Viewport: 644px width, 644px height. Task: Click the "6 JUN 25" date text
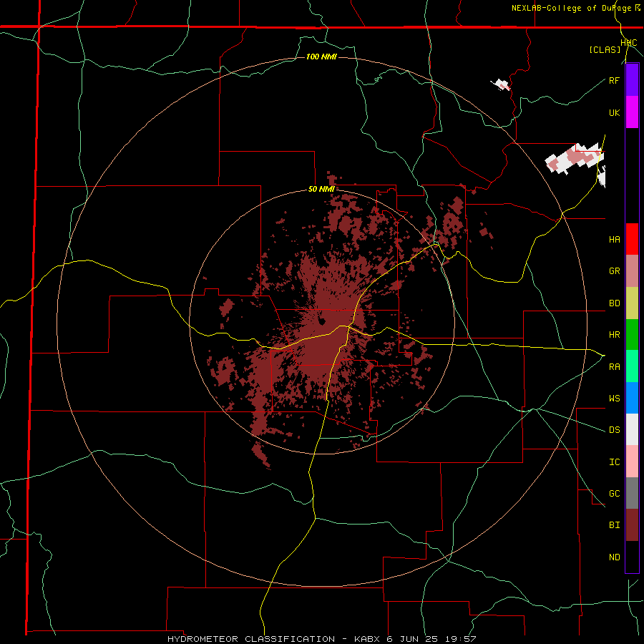tap(412, 639)
